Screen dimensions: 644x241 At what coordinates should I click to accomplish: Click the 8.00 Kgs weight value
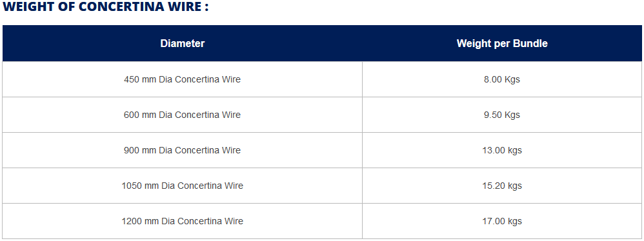[x=502, y=79]
